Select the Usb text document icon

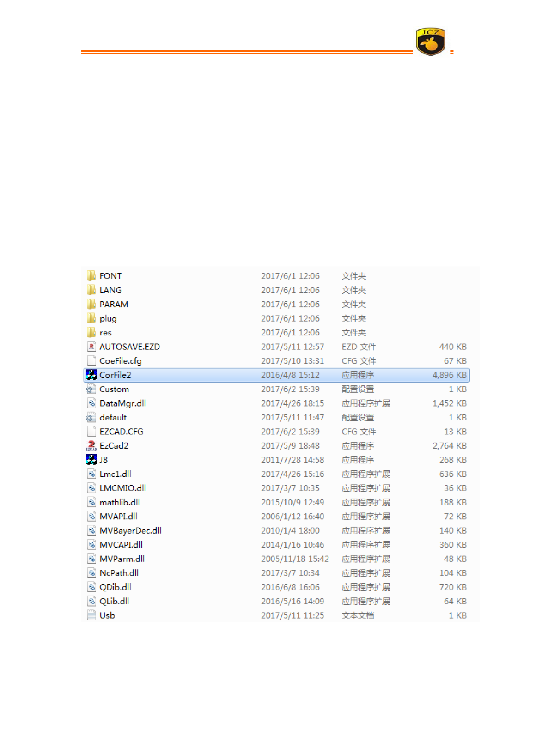pyautogui.click(x=91, y=615)
